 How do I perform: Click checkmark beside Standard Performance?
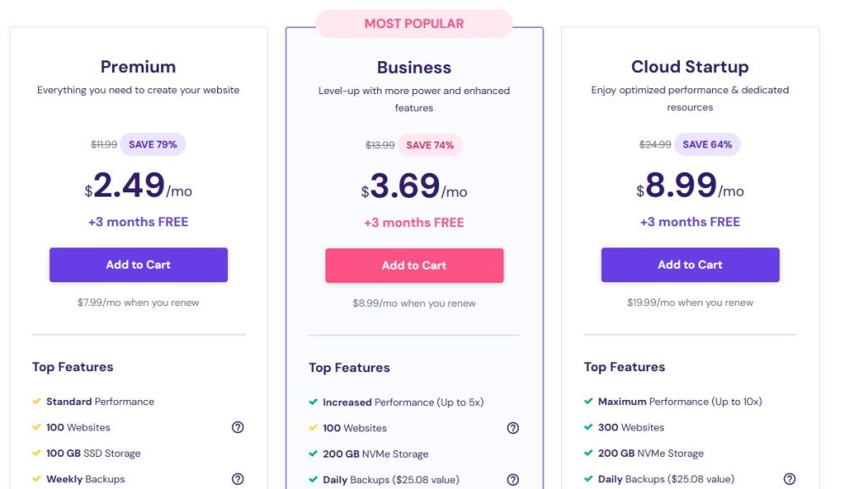[36, 402]
